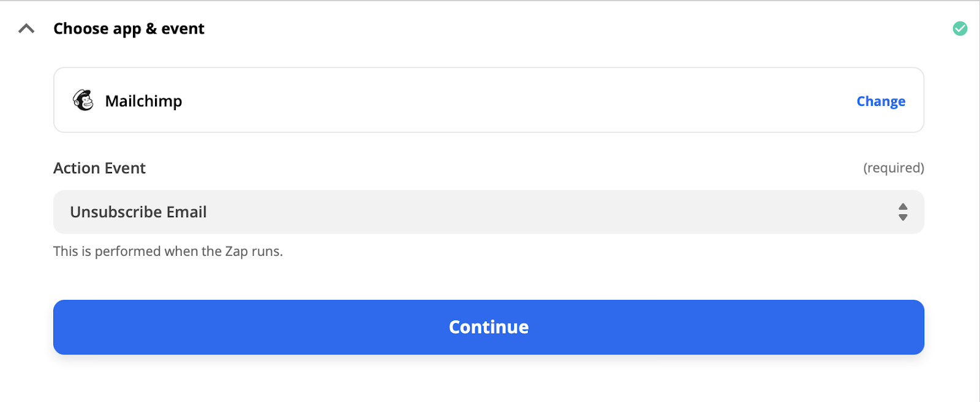
Task: Click the up/down arrows in Action Event field
Action: 902,212
